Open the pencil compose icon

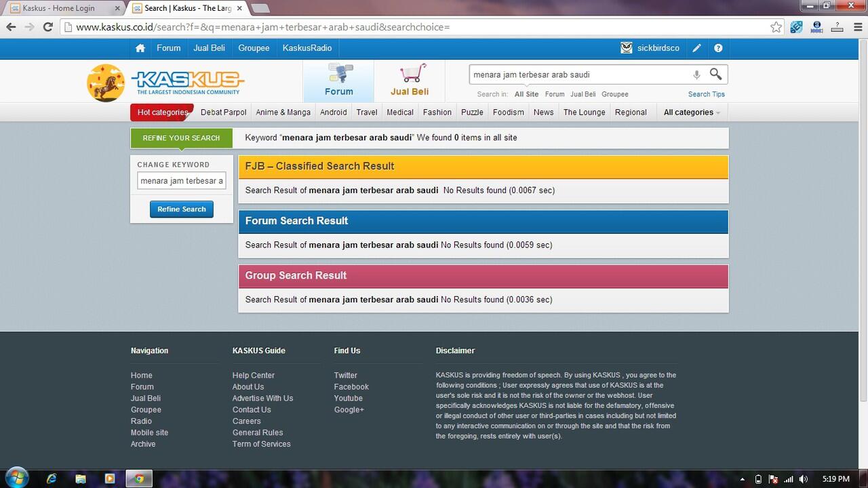click(x=696, y=48)
